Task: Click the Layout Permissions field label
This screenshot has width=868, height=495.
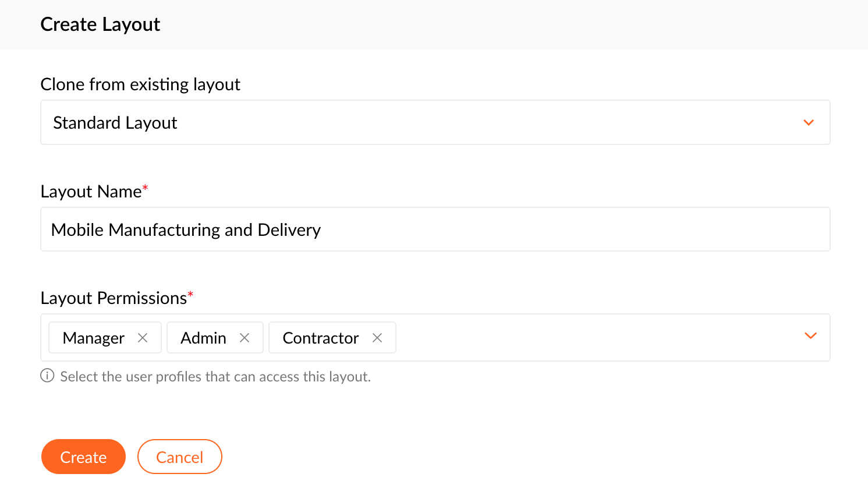Action: click(114, 298)
